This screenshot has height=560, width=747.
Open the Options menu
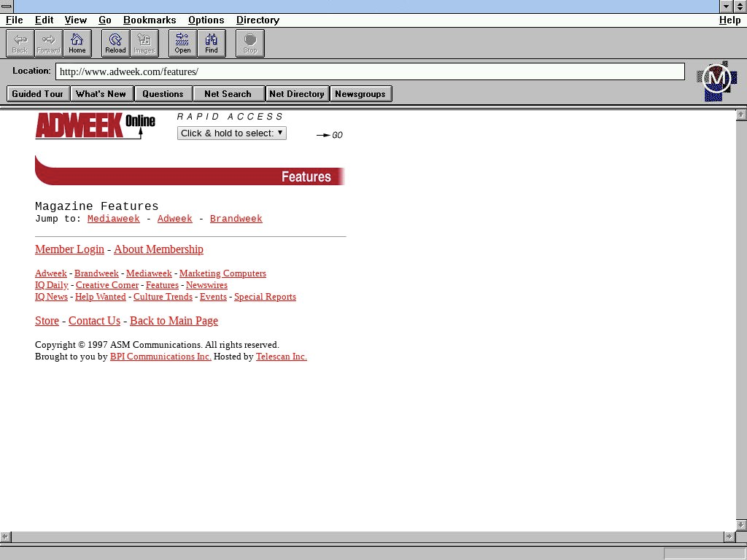coord(206,20)
